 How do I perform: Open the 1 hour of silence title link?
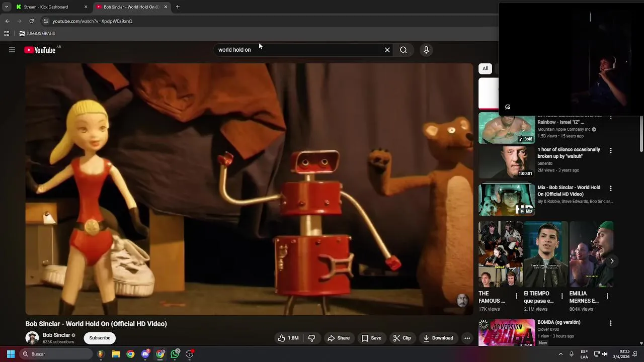click(x=569, y=153)
